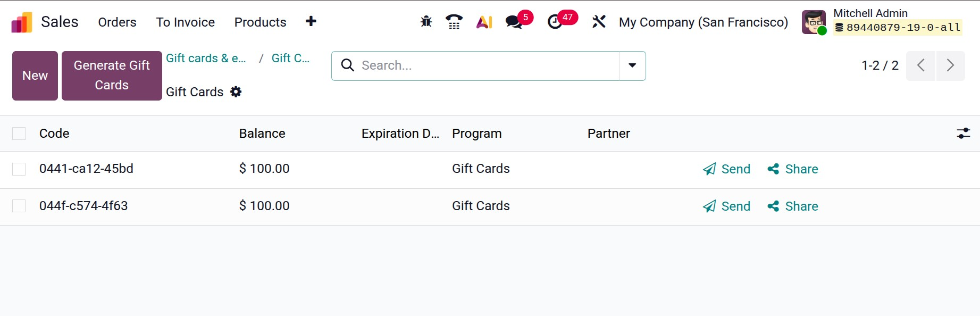Open the VoIP phone dialer icon
Viewport: 980px width, 316px height.
[454, 22]
